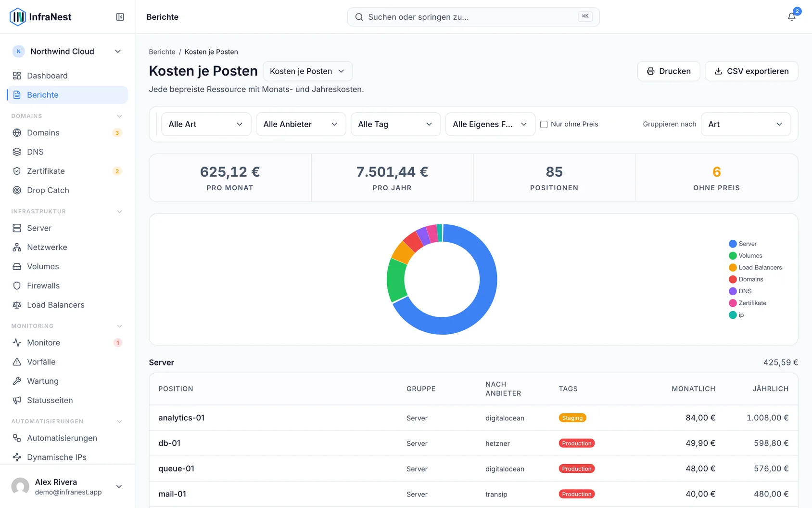Click the Dashboard grid icon

point(17,76)
